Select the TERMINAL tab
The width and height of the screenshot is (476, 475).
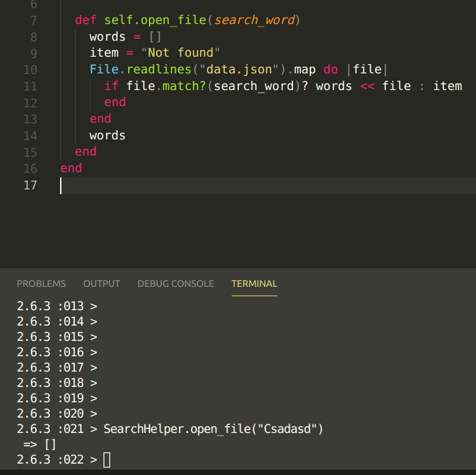point(254,284)
